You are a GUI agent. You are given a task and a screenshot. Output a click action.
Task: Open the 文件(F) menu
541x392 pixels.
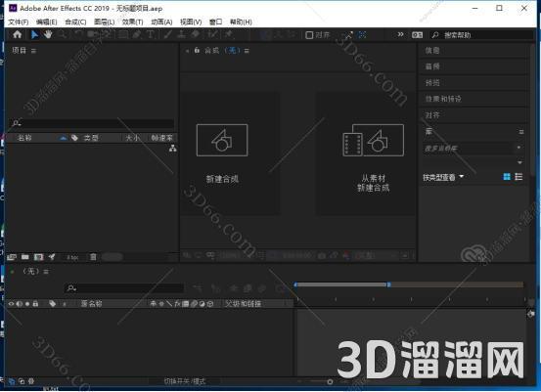click(x=19, y=22)
